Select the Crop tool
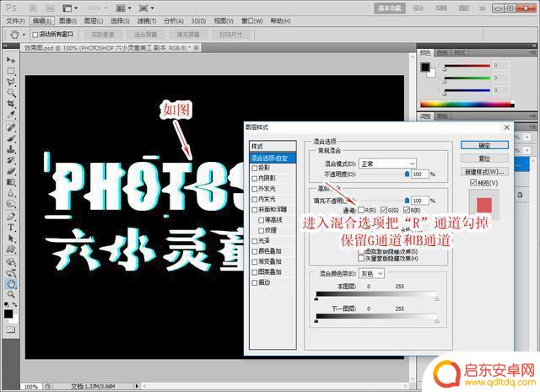Screen dimensions: 540x392 point(11,104)
